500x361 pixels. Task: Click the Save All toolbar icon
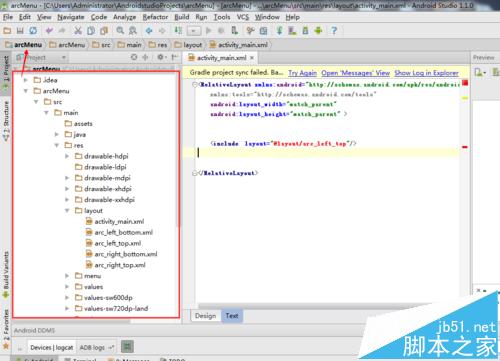pyautogui.click(x=20, y=31)
